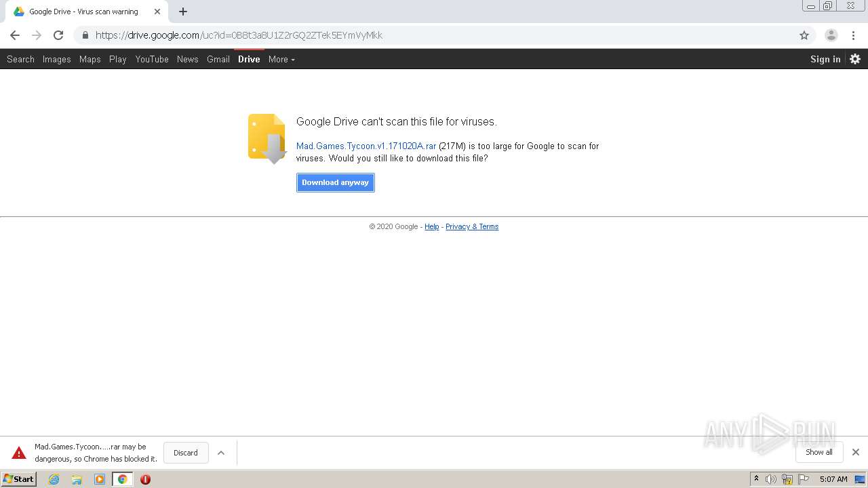Close the Google Drive virus scan tab

click(158, 12)
